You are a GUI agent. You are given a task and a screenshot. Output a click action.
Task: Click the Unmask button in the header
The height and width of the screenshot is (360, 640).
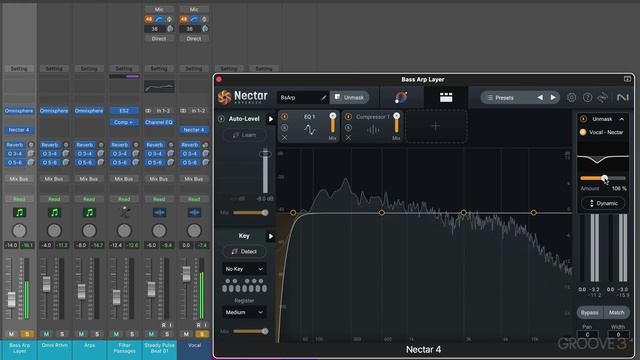[349, 98]
